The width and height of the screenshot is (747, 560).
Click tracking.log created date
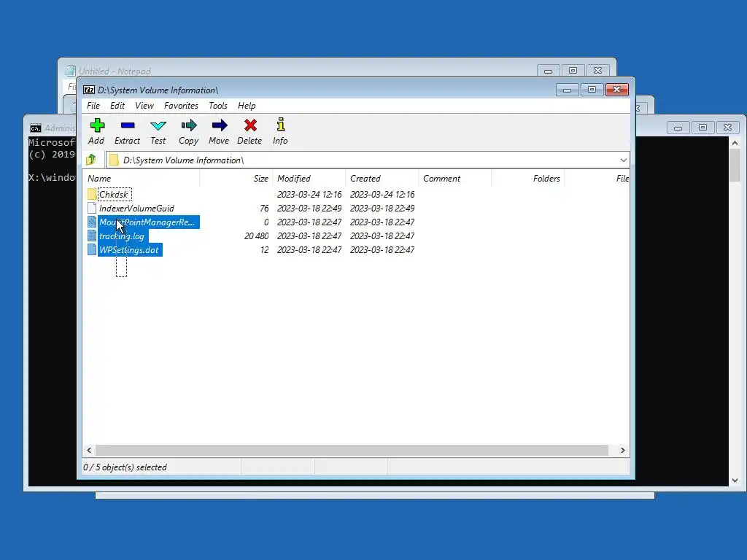[x=382, y=236]
